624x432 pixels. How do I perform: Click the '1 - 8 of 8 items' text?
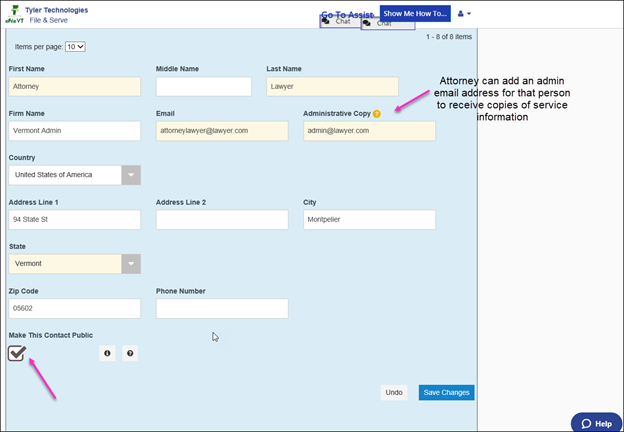[449, 37]
